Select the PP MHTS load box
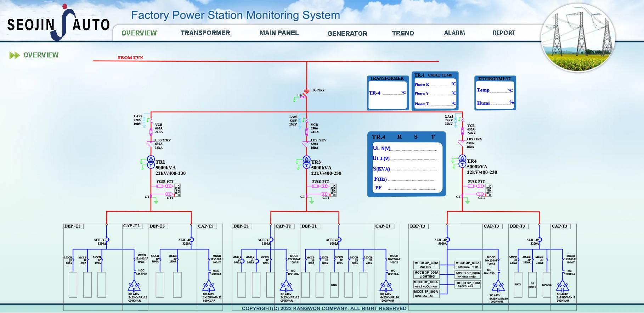Viewport: 644px width, 313px height. pyautogui.click(x=532, y=285)
